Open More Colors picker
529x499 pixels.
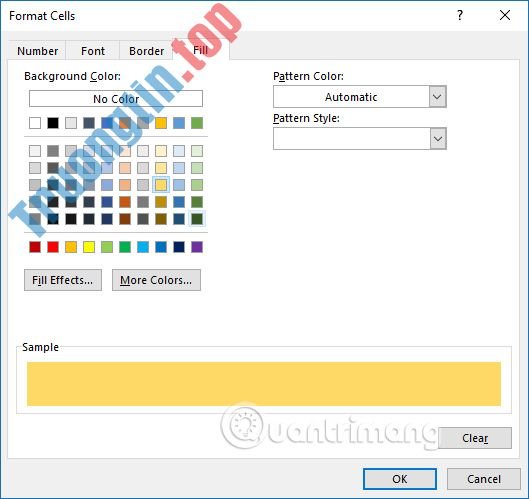156,280
